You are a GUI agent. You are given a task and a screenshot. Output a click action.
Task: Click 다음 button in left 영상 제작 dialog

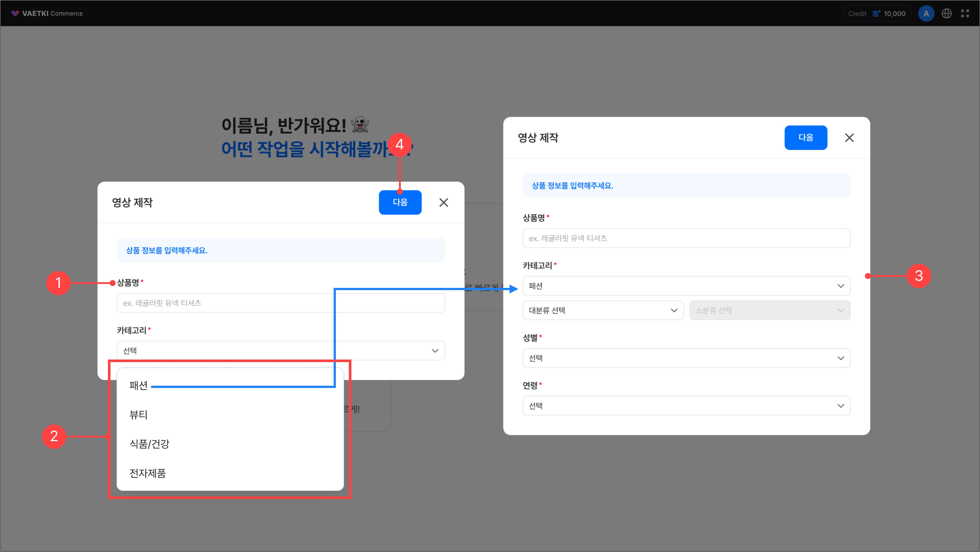(400, 202)
